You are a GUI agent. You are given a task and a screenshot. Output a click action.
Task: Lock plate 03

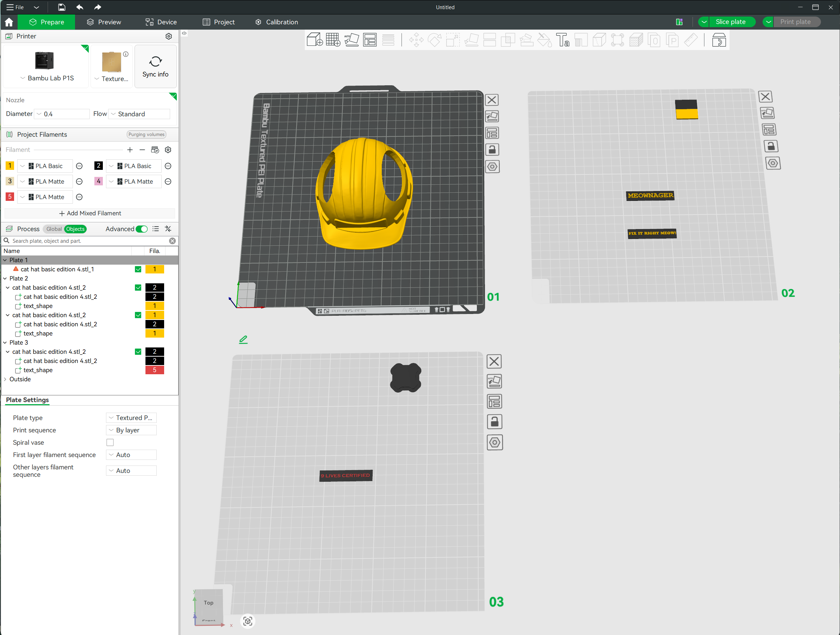click(494, 422)
